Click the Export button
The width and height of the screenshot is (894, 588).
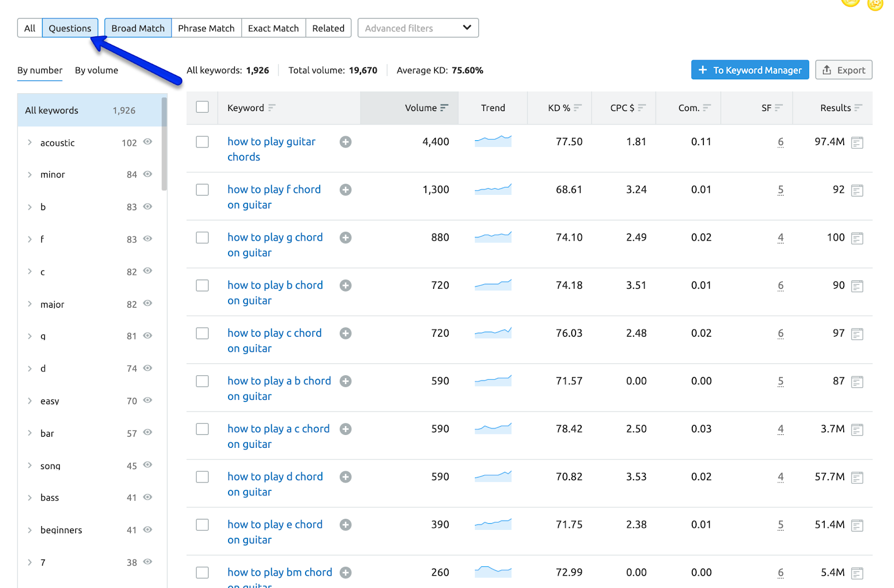[x=844, y=70]
